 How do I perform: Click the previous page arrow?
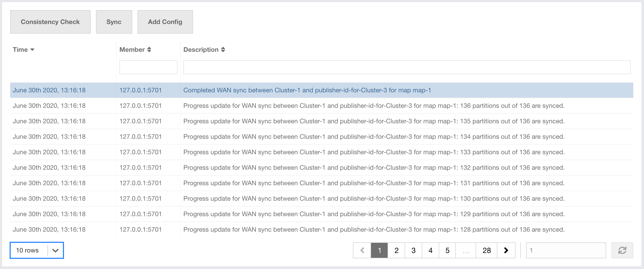(x=362, y=250)
